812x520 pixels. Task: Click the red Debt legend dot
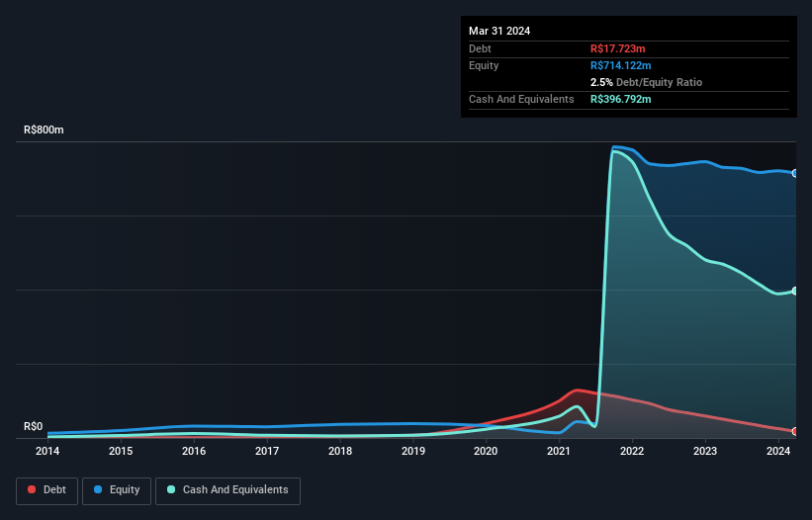(x=32, y=489)
